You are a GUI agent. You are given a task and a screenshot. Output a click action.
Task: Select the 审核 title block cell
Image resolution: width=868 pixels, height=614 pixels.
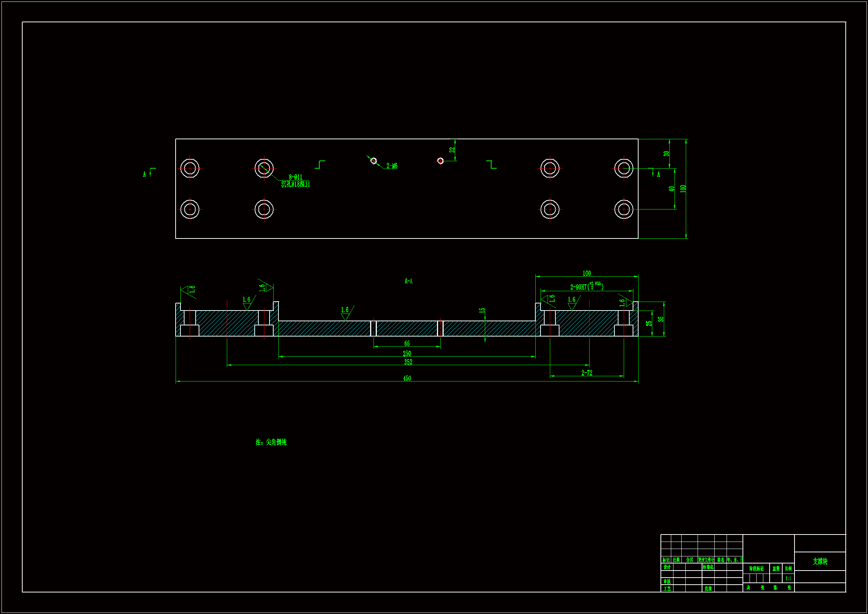coord(667,581)
